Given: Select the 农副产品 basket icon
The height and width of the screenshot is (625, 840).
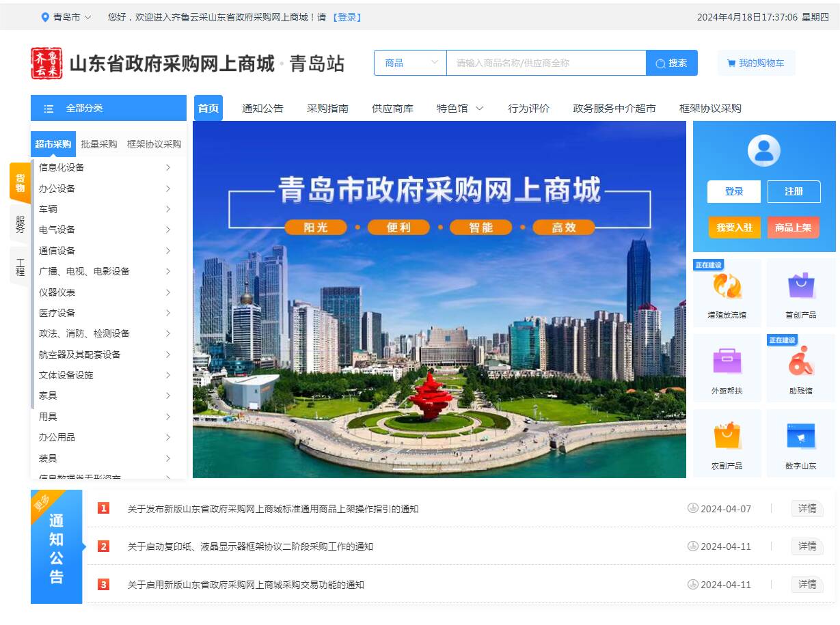Looking at the screenshot, I should coord(727,437).
